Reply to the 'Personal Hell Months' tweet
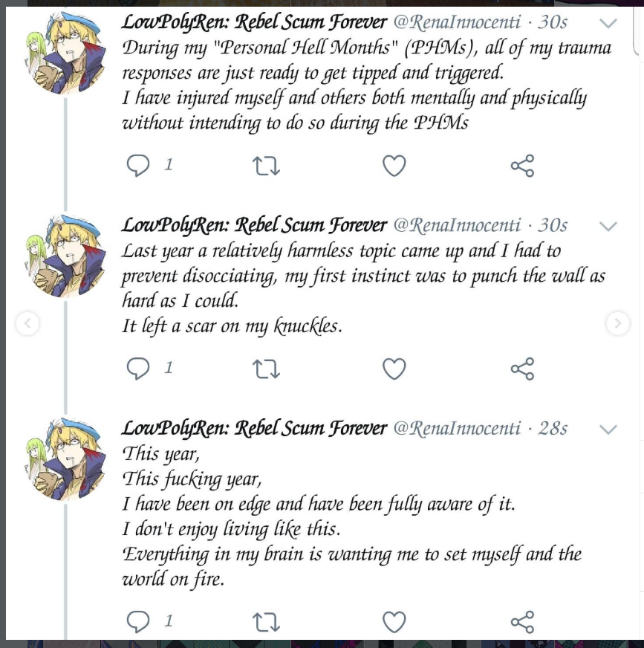Screen dimensions: 644x648 coord(137,165)
